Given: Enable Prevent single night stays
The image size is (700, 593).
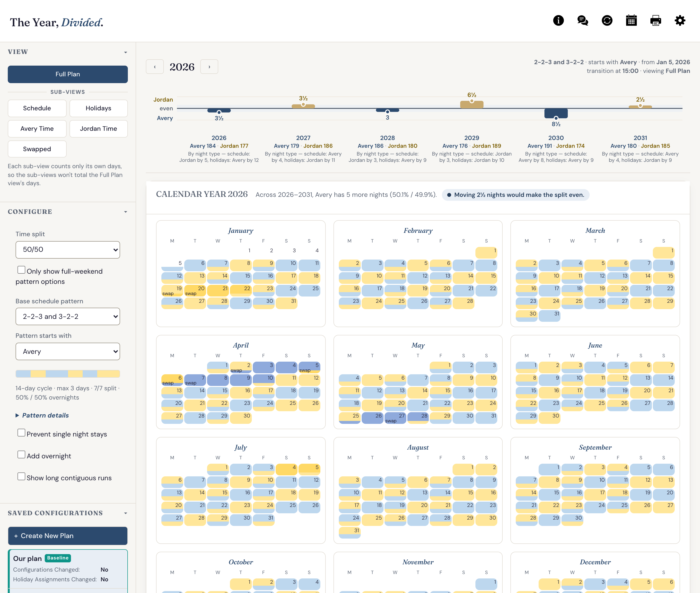Looking at the screenshot, I should (x=21, y=433).
